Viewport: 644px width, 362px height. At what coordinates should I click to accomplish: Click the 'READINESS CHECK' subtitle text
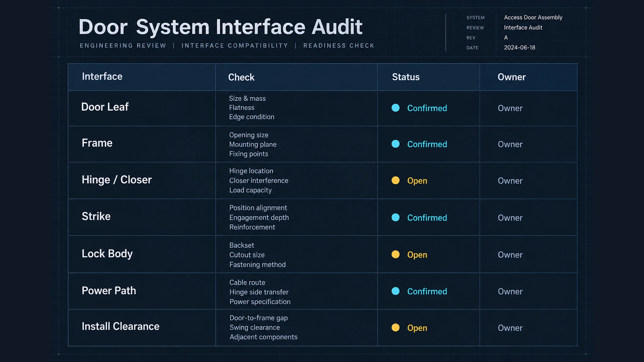click(339, 46)
